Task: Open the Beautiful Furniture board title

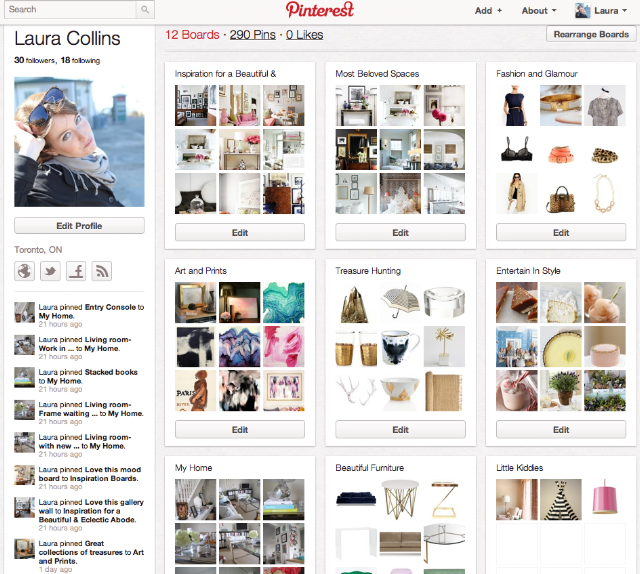Action: (369, 468)
